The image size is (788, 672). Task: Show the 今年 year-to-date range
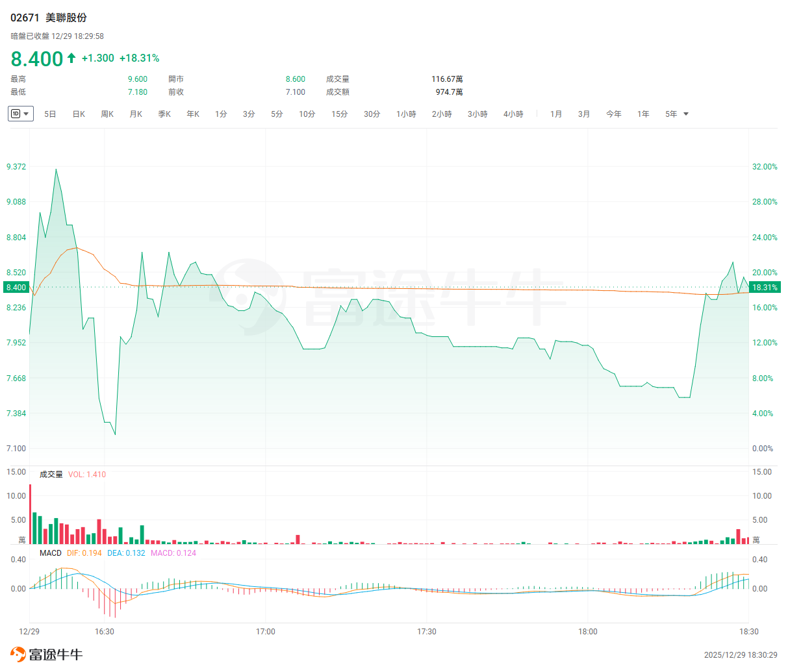point(613,114)
